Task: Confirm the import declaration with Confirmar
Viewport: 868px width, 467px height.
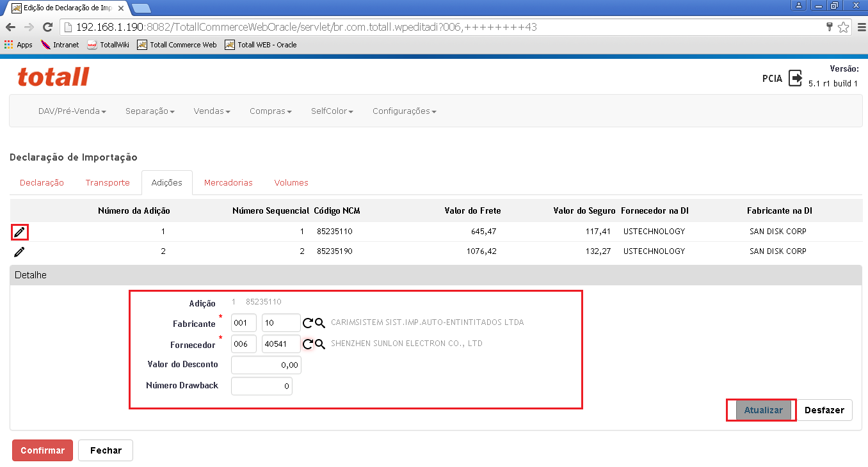Action: [x=42, y=450]
